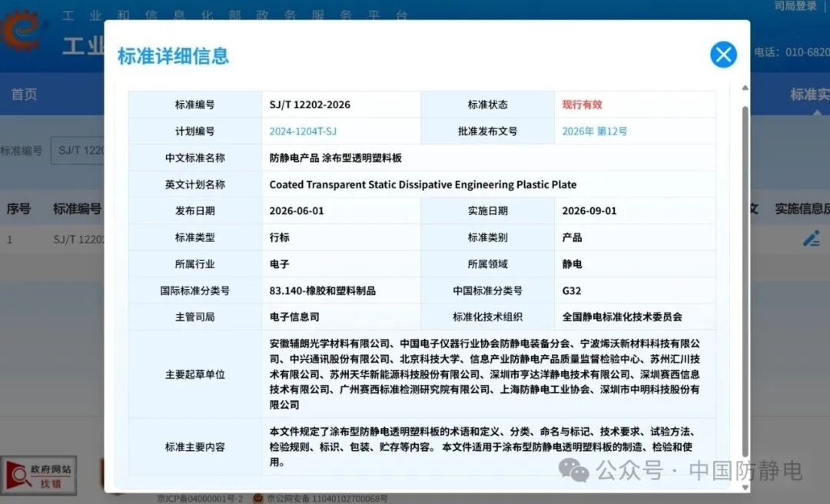Click 产品 standard category value

[573, 237]
